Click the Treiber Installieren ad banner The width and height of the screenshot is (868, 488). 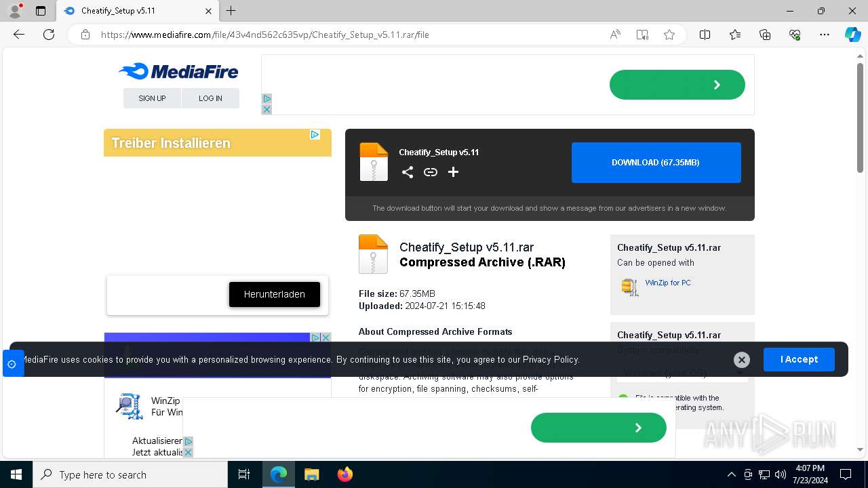pyautogui.click(x=217, y=143)
